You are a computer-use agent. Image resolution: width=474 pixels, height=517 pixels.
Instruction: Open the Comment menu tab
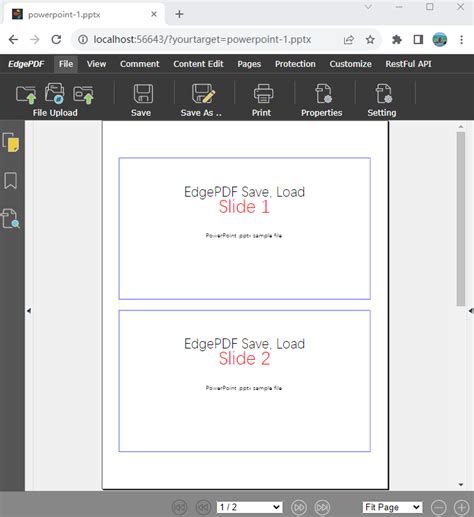pyautogui.click(x=140, y=64)
